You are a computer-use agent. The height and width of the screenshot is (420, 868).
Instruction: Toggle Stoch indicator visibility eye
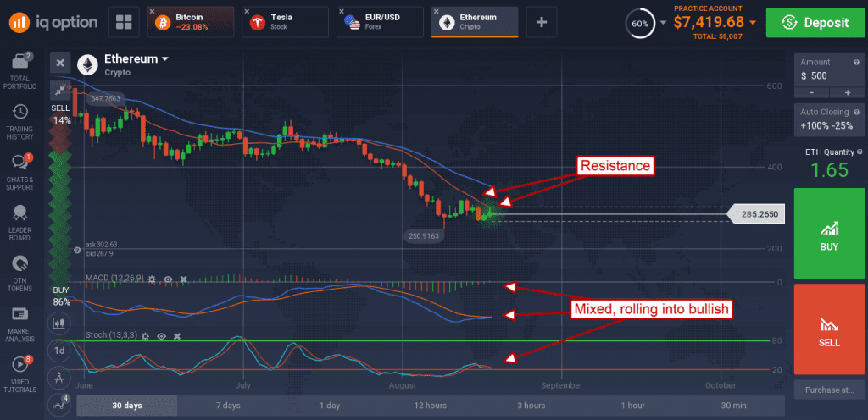tap(162, 336)
